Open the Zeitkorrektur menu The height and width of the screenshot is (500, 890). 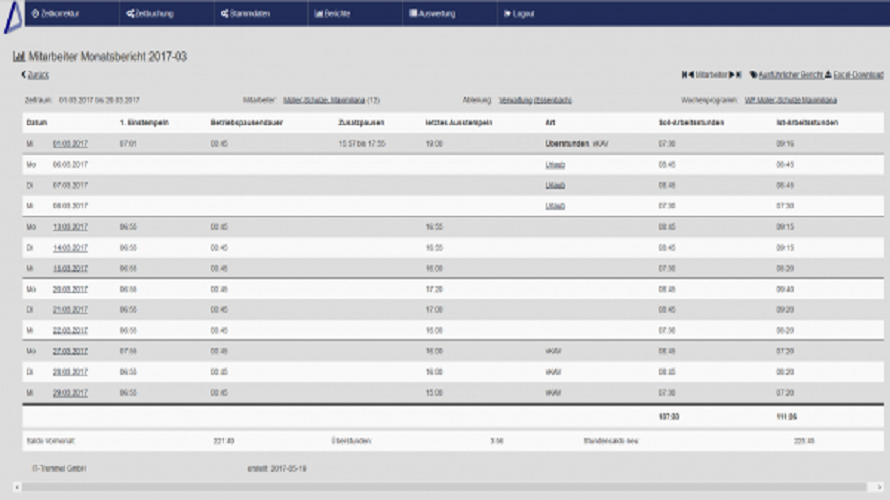point(56,14)
